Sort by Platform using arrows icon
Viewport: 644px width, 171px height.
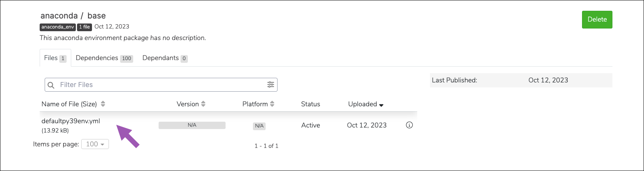tap(272, 104)
